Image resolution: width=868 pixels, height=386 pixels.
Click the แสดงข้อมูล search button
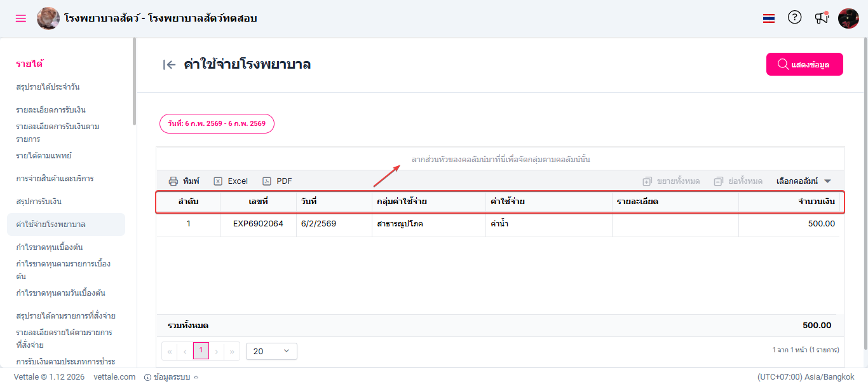click(x=804, y=64)
